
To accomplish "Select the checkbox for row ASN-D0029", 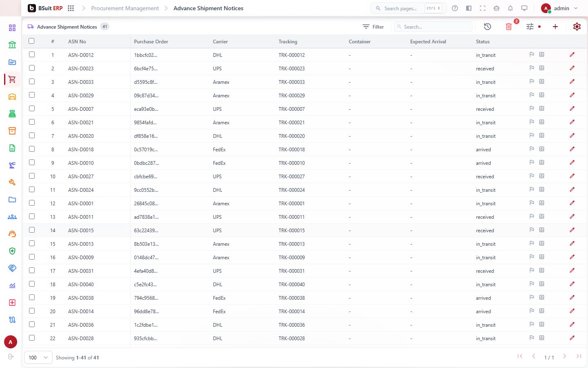I will 32,95.
